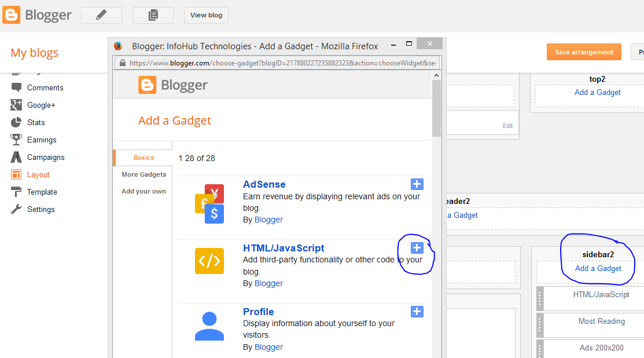Open the HTML/JavaScript gadget title link

coord(284,249)
